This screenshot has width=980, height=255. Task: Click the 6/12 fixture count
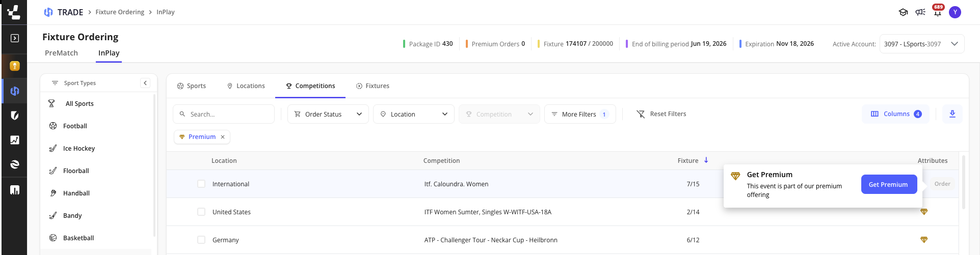(693, 240)
